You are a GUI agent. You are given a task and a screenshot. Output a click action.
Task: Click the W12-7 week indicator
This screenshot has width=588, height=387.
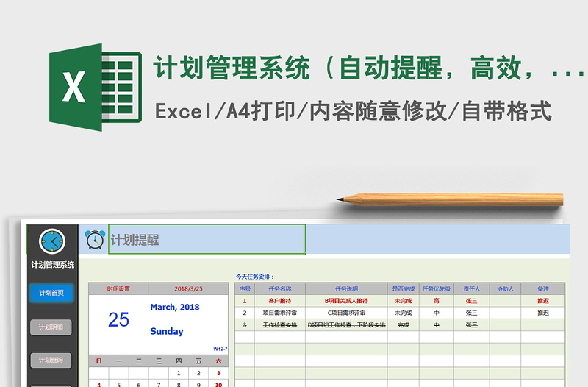(220, 349)
